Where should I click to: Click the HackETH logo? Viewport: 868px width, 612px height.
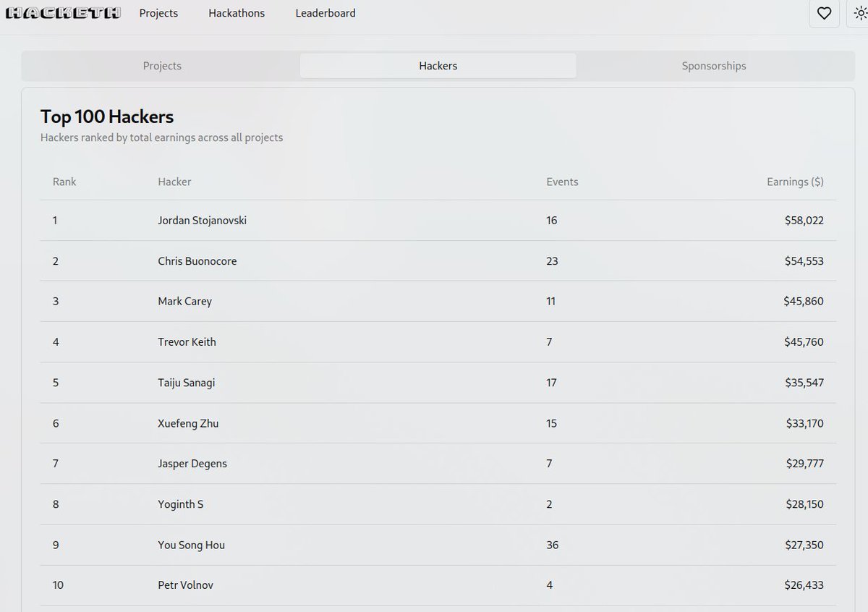[63, 13]
